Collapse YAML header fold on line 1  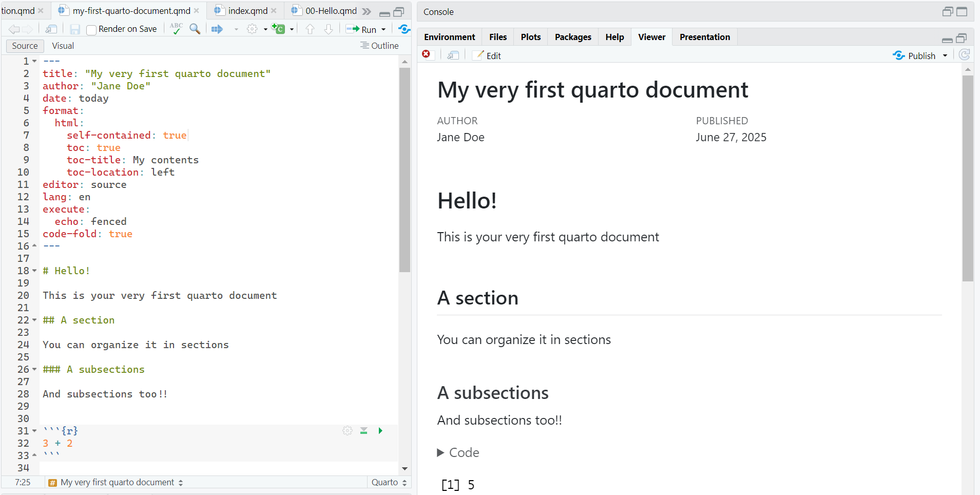click(34, 61)
